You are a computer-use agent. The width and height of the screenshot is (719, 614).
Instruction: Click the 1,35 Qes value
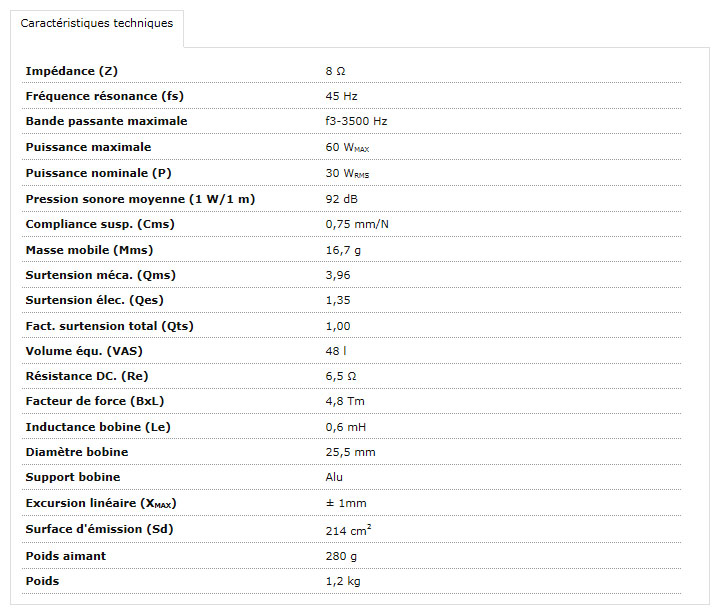point(338,300)
